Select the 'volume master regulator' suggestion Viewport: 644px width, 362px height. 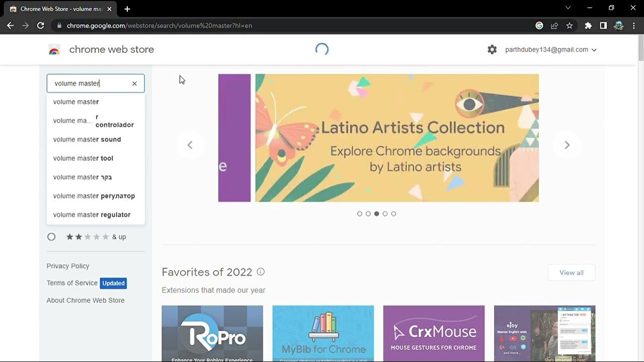pos(96,215)
